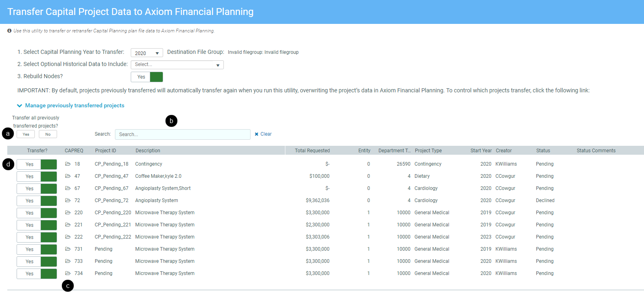The image size is (644, 292).
Task: Open folder icon for CAPREQ 67
Action: pyautogui.click(x=68, y=188)
